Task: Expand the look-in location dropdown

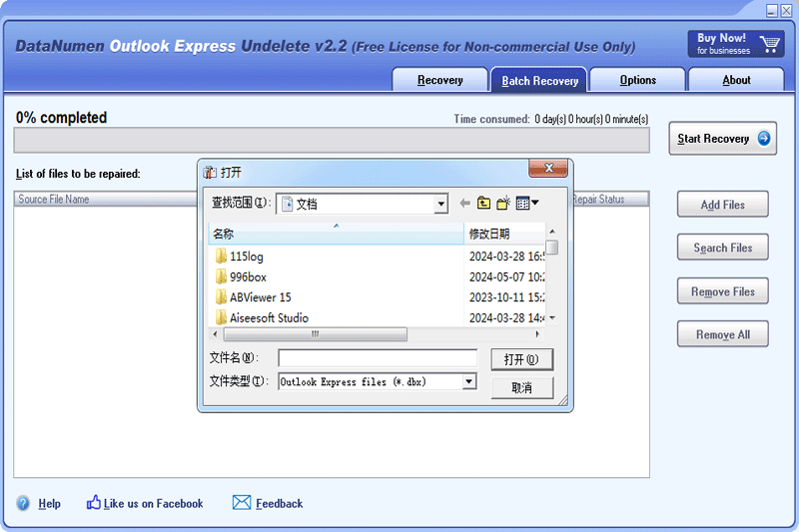Action: pyautogui.click(x=440, y=205)
